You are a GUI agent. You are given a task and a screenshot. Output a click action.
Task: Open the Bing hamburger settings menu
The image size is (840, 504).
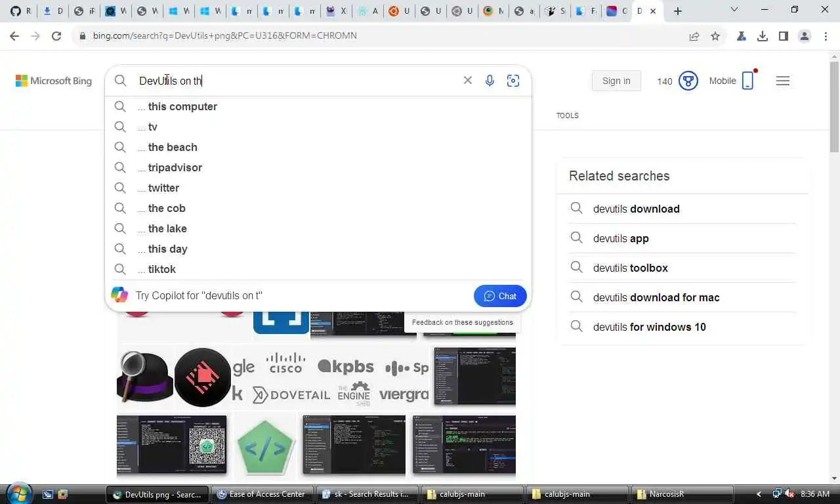point(783,81)
